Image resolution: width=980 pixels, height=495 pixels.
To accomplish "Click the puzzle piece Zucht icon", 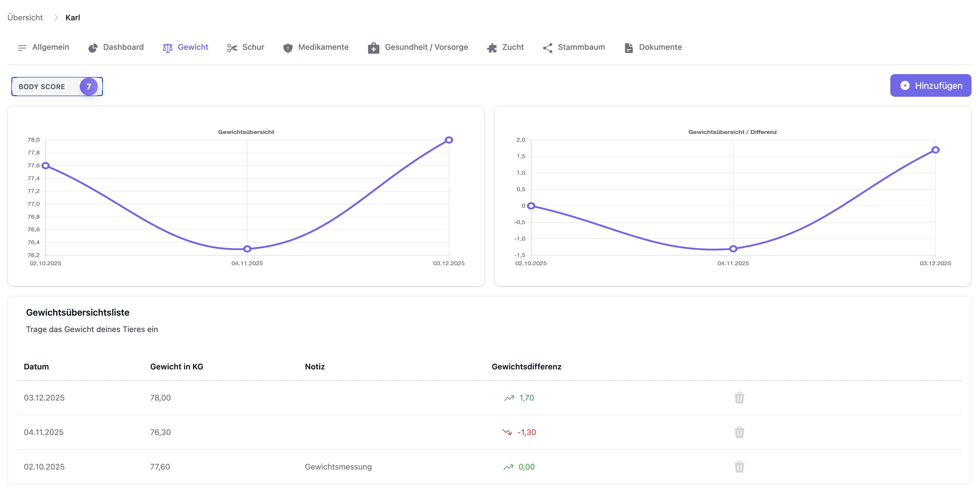I will coord(492,48).
